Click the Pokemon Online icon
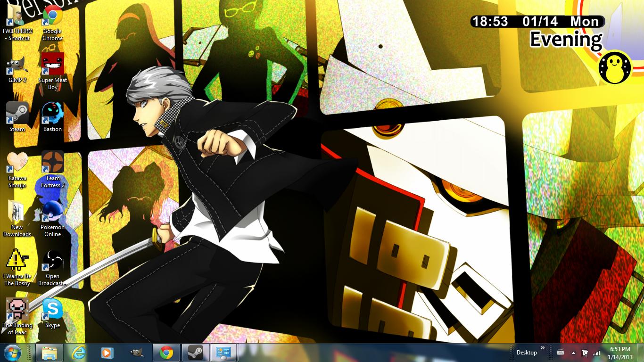 (x=53, y=219)
